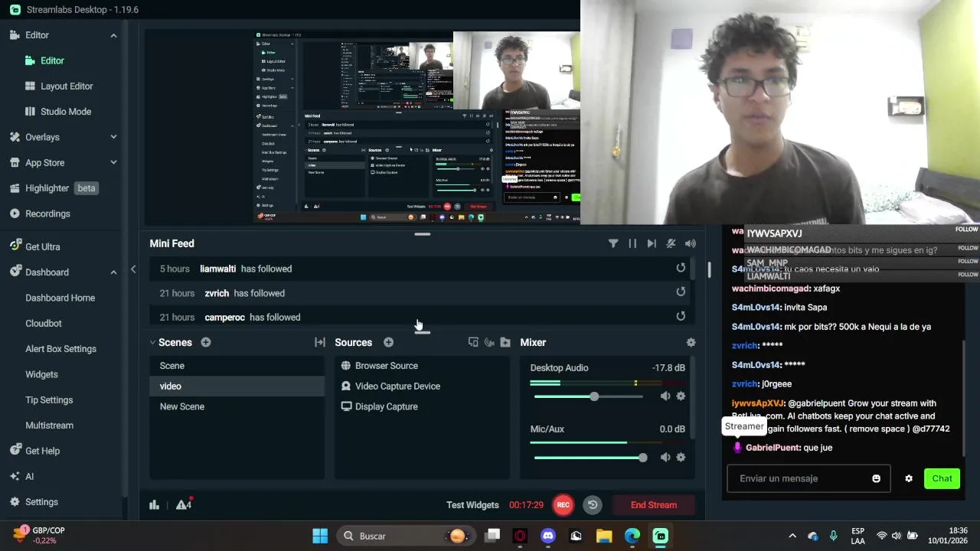Click the green Chat send button
This screenshot has width=980, height=551.
pyautogui.click(x=942, y=478)
